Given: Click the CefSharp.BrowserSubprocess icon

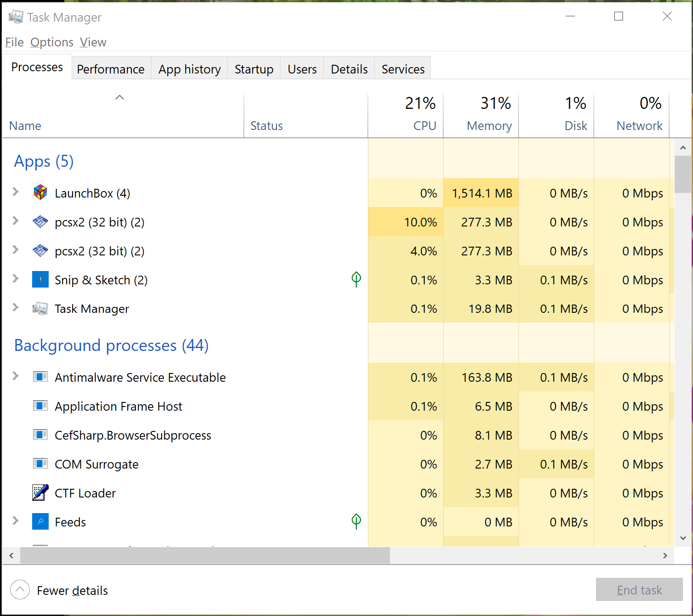Looking at the screenshot, I should pos(40,435).
